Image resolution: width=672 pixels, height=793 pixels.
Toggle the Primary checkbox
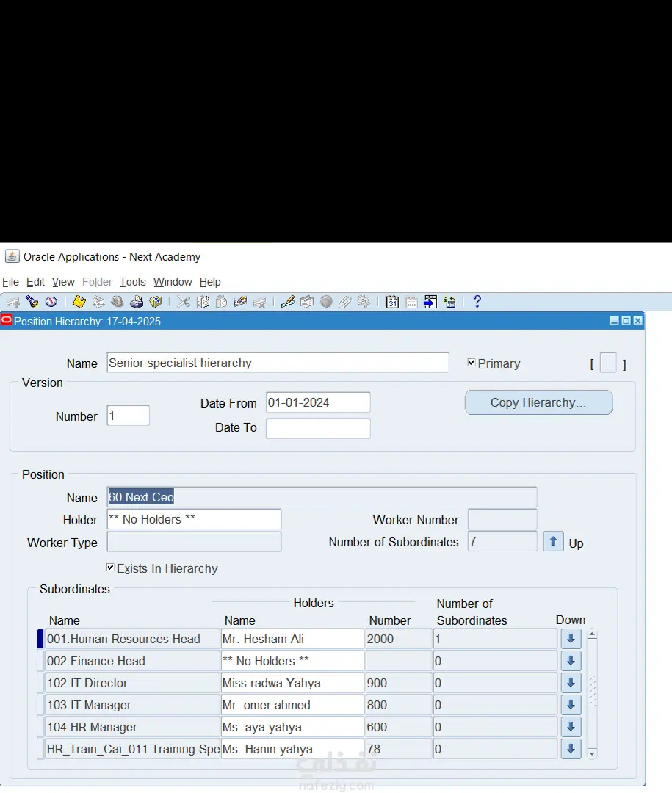pos(472,363)
